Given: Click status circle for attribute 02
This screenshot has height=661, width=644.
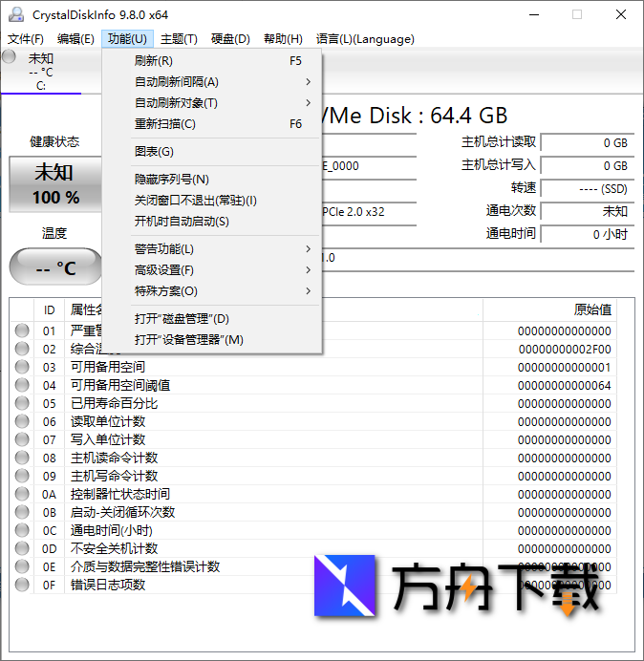Looking at the screenshot, I should tap(22, 349).
